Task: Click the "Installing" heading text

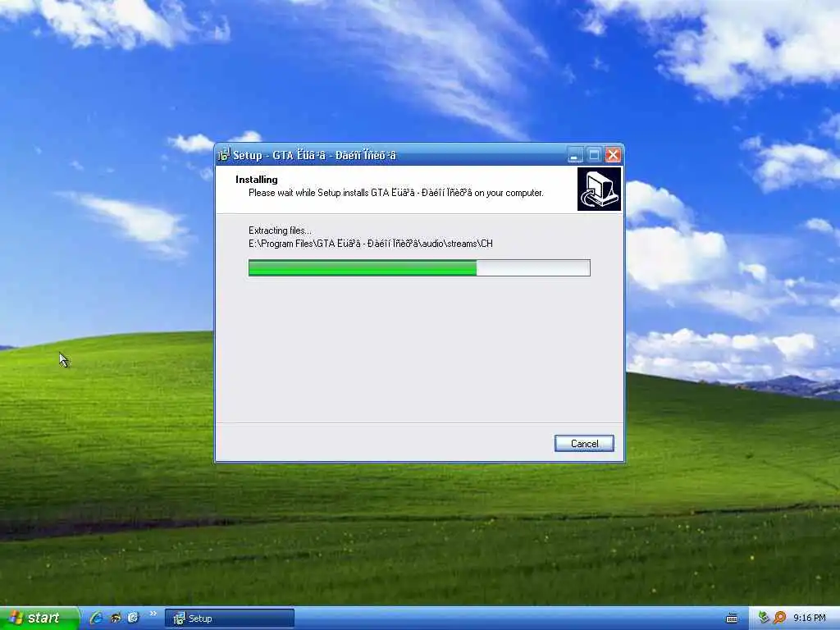Action: tap(256, 180)
